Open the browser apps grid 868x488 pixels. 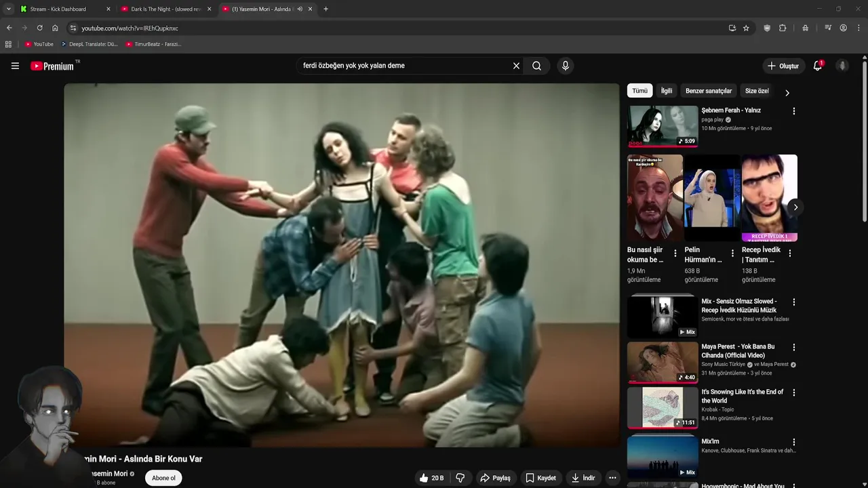pos(8,44)
